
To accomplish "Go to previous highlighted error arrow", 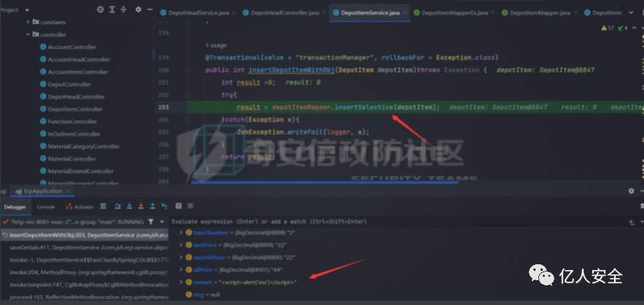I will (x=632, y=28).
